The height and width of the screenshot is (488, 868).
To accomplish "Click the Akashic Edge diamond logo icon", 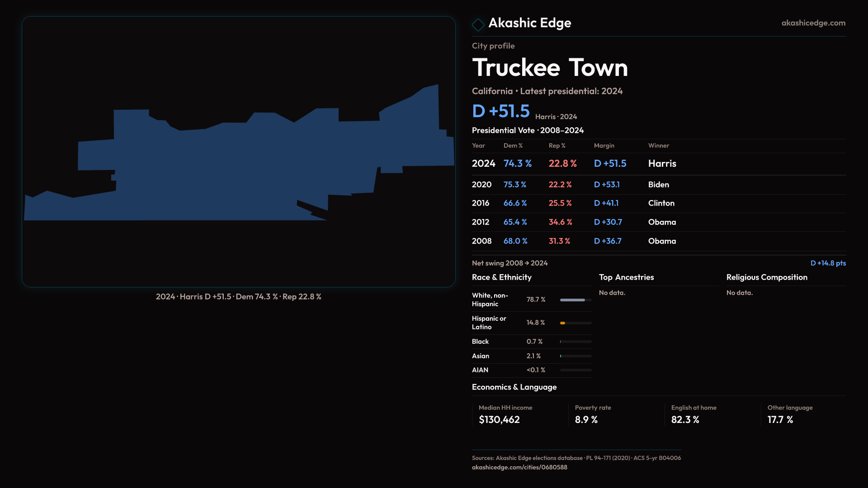I will click(x=478, y=24).
